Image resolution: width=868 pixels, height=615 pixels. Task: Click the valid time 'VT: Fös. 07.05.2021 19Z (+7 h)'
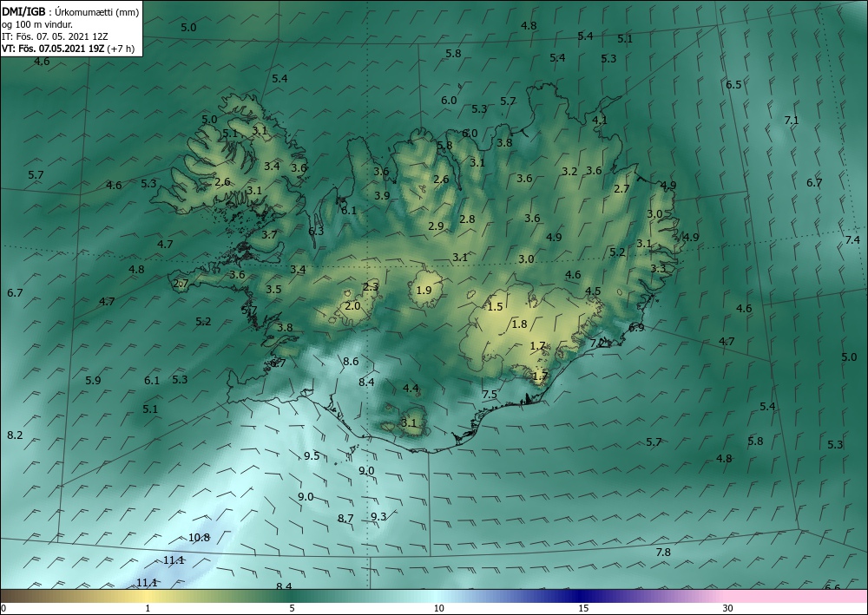(68, 49)
